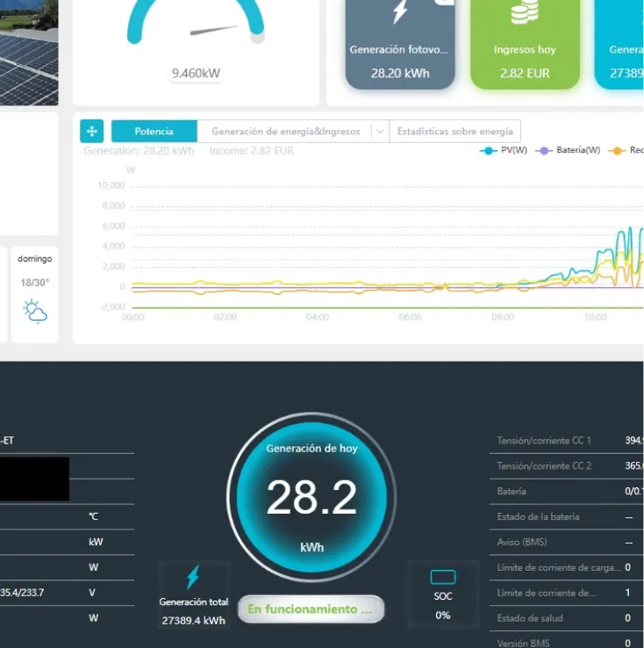The width and height of the screenshot is (644, 648).
Task: Click the partly cloudy weather icon for domingo
Action: 35,311
